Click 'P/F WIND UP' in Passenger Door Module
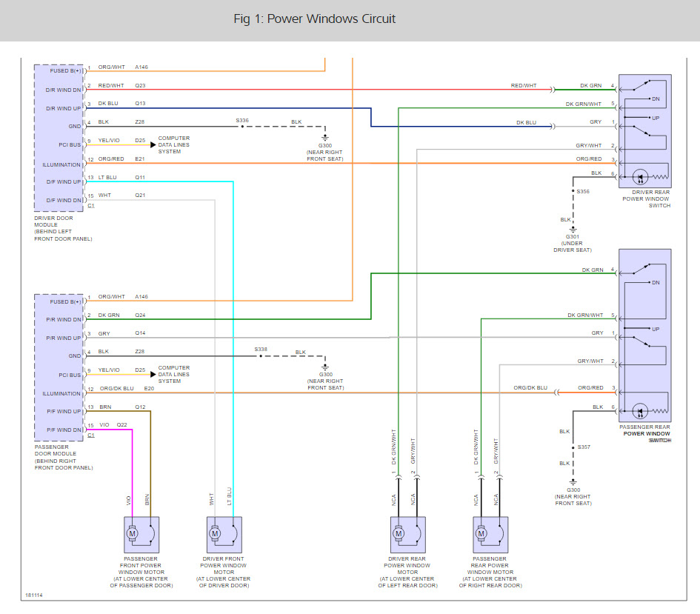Viewport: 700px width, 614px height. tap(64, 411)
